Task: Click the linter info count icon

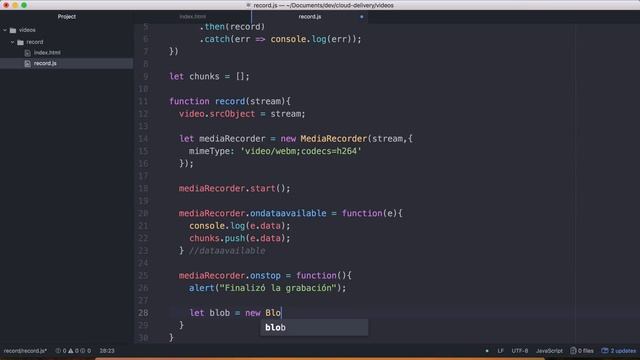Action: 83,351
